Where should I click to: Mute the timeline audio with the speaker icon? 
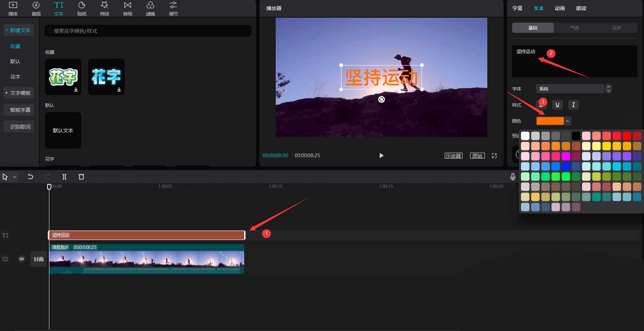(x=21, y=259)
